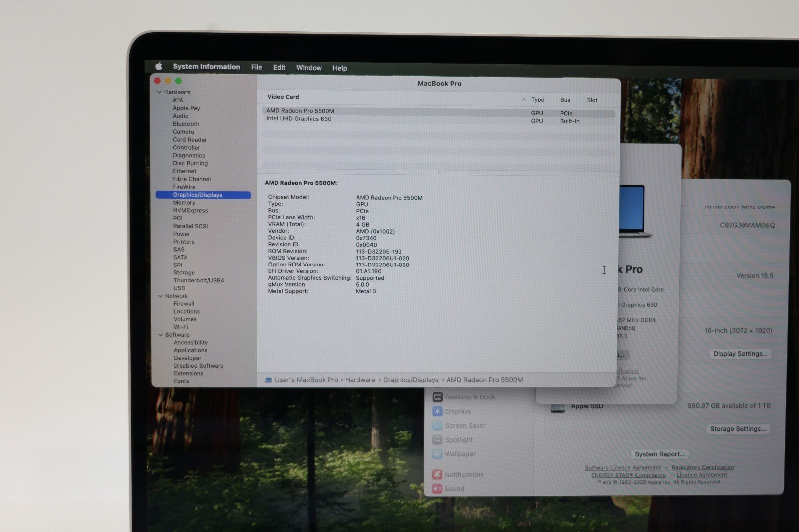The height and width of the screenshot is (532, 799).
Task: Open Displays in System Settings sidebar
Action: [452, 411]
